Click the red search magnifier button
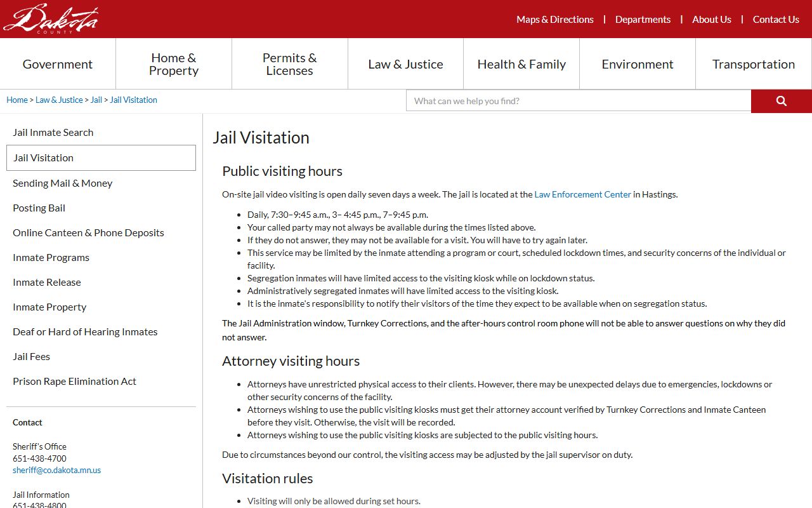Image resolution: width=812 pixels, height=508 pixels. click(x=782, y=101)
